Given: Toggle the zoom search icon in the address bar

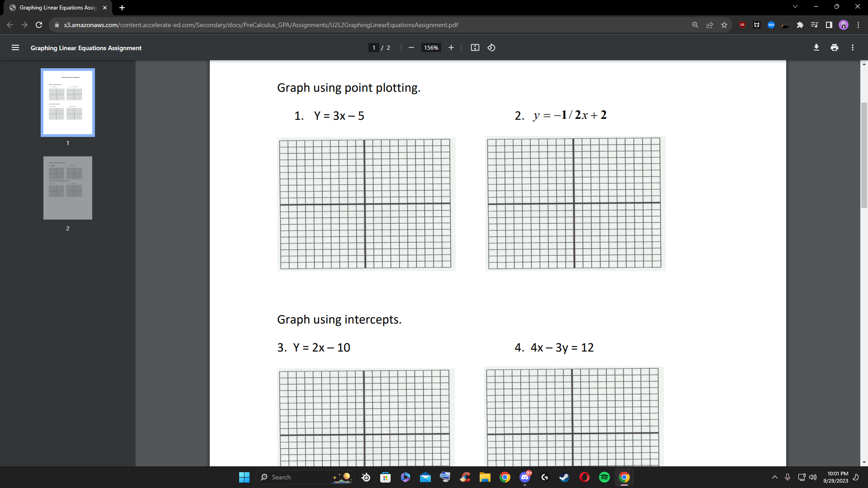Looking at the screenshot, I should (695, 25).
